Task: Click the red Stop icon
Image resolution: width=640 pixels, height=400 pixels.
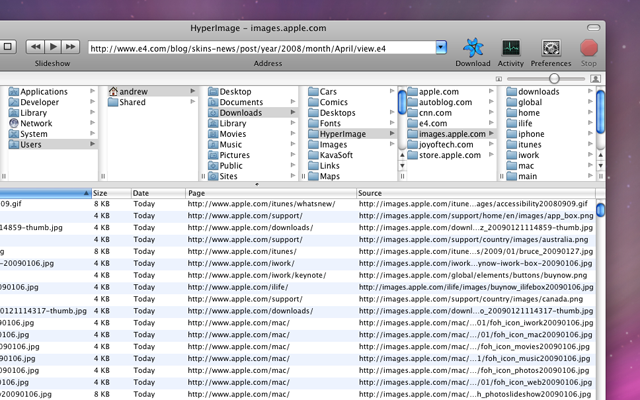Action: tap(589, 48)
